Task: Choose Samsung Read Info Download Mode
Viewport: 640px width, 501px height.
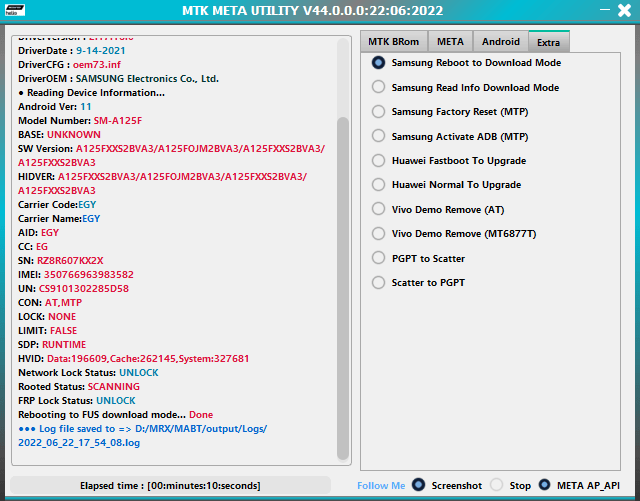Action: tap(465, 87)
